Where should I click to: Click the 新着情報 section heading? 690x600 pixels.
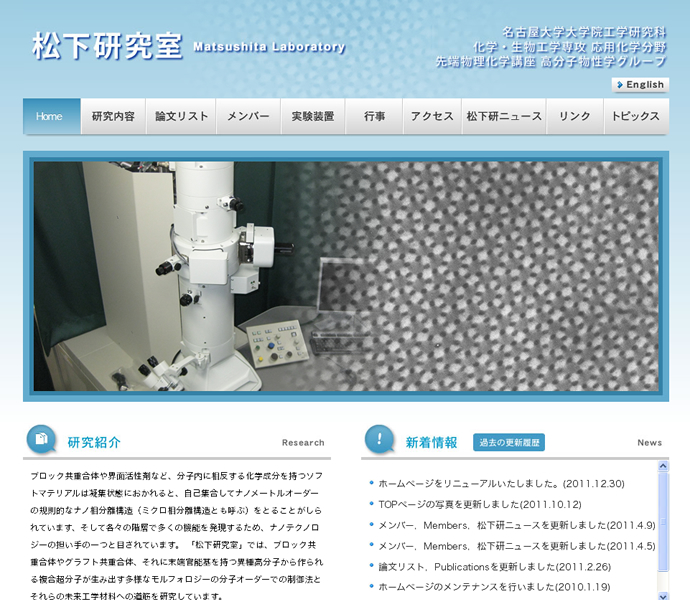click(x=431, y=442)
